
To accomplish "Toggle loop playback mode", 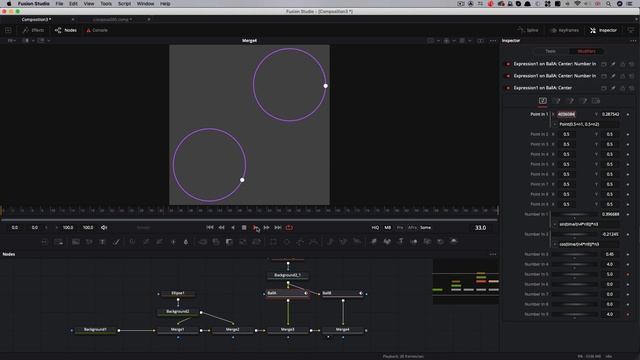I will pos(289,227).
